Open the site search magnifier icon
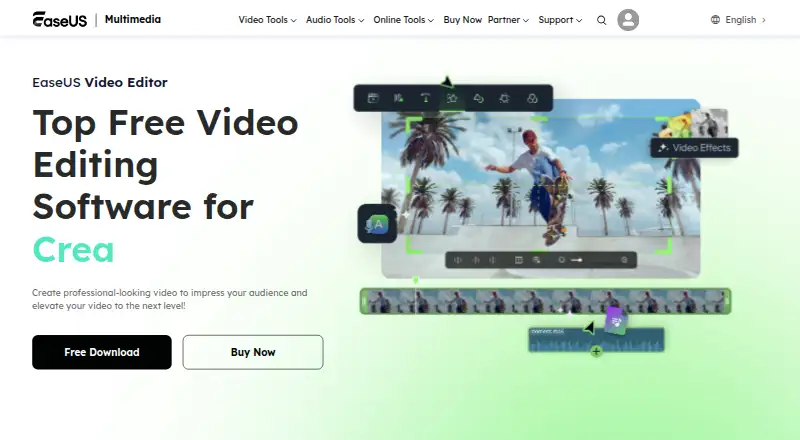Image resolution: width=800 pixels, height=440 pixels. tap(602, 20)
